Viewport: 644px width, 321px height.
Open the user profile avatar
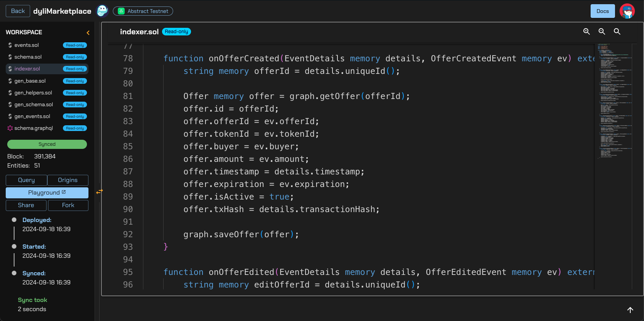(x=627, y=11)
